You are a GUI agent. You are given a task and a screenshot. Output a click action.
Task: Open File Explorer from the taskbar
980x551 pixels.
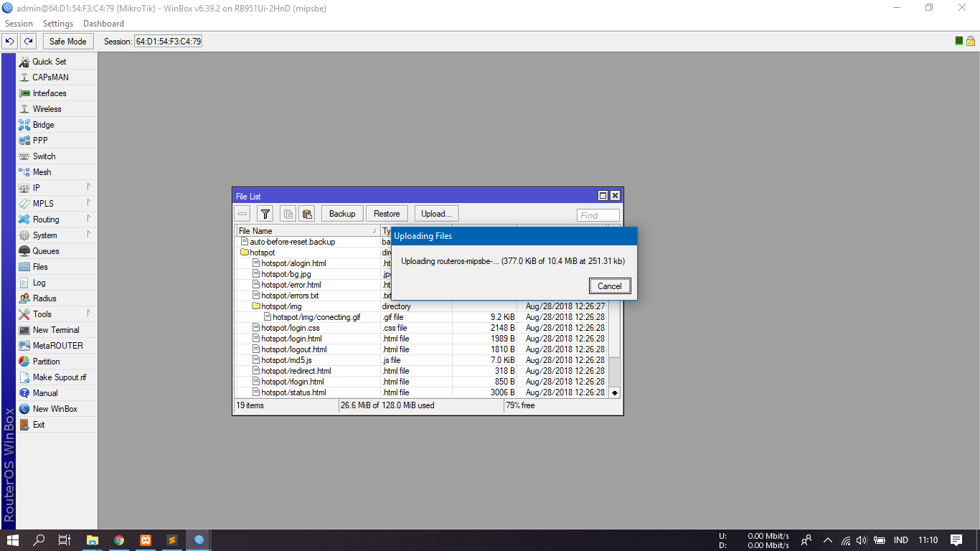(x=93, y=540)
